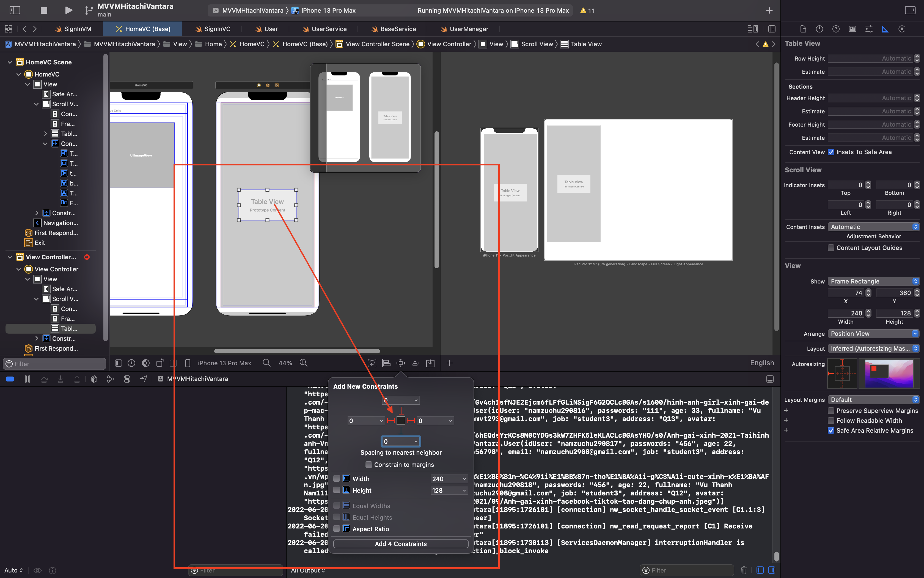Click the bottom spacing constraint field

(400, 441)
